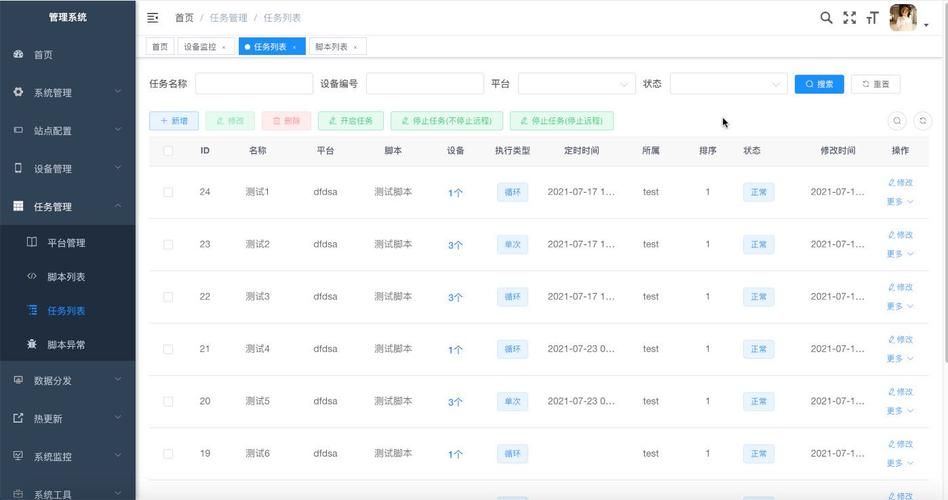Click the 脚本列表 code icon
This screenshot has height=500, width=948.
tap(32, 276)
